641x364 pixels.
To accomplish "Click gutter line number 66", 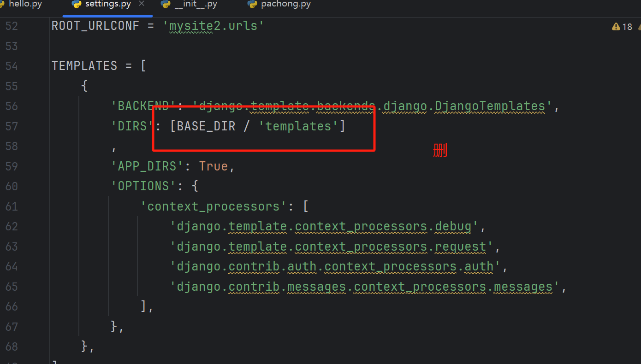I will click(x=12, y=306).
